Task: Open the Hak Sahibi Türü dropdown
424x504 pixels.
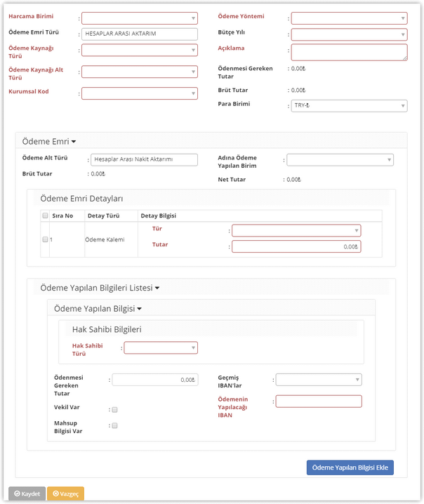Action: tap(161, 347)
